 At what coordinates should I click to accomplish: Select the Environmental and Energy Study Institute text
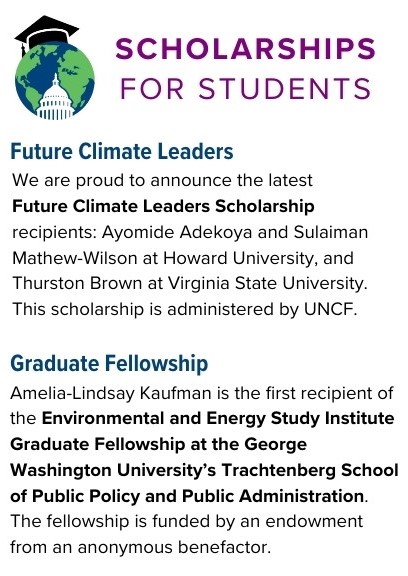218,419
